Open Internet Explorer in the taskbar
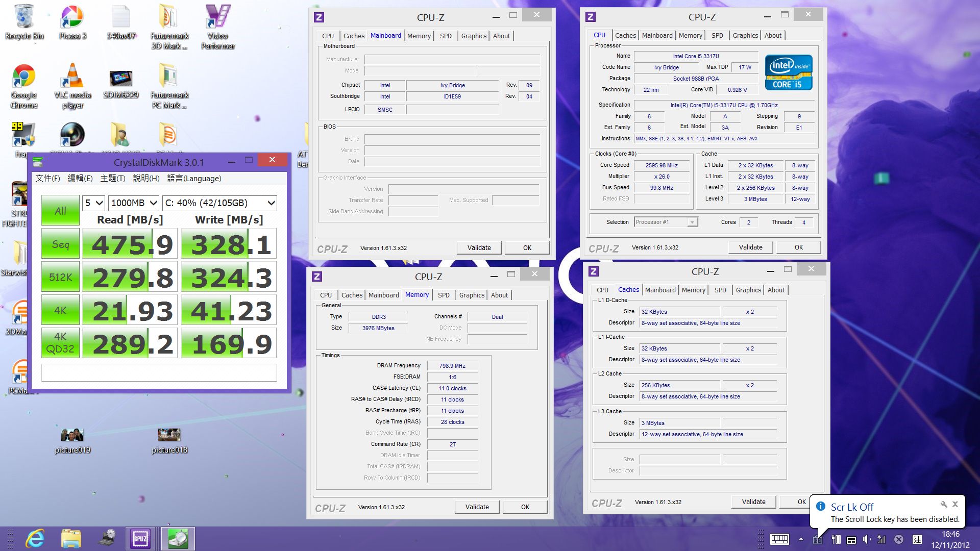The image size is (980, 551). click(35, 539)
